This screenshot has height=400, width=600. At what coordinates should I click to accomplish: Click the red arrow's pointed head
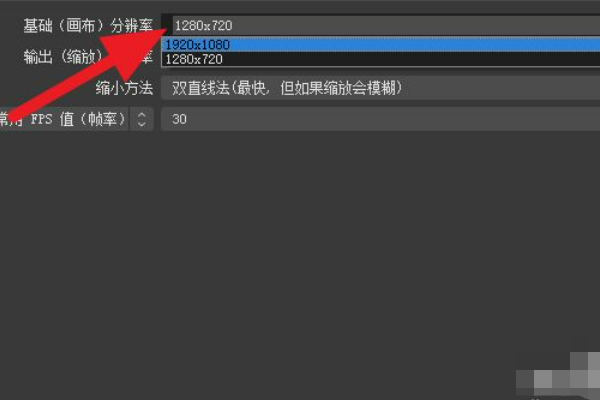pos(159,31)
